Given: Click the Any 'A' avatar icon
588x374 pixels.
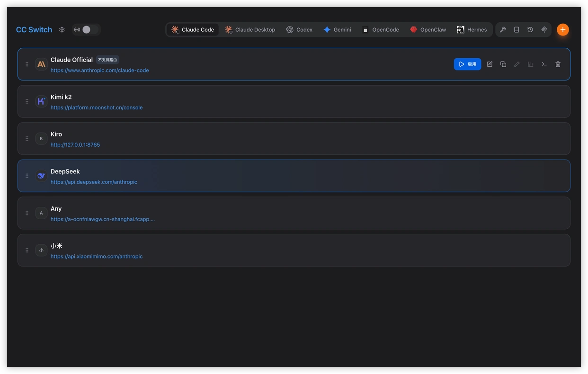Looking at the screenshot, I should (x=41, y=213).
